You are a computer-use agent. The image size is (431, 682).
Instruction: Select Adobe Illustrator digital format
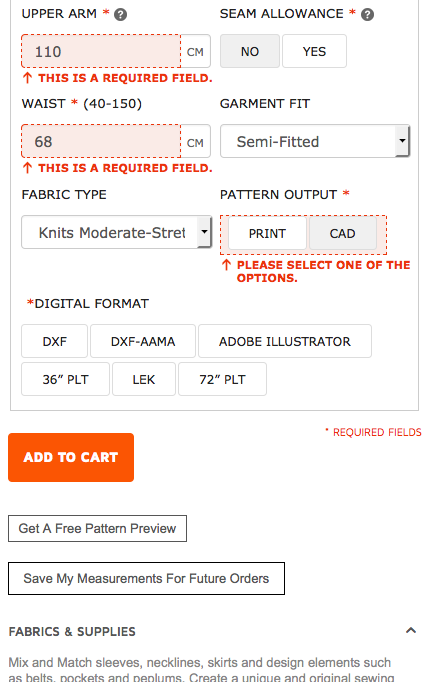tap(285, 341)
